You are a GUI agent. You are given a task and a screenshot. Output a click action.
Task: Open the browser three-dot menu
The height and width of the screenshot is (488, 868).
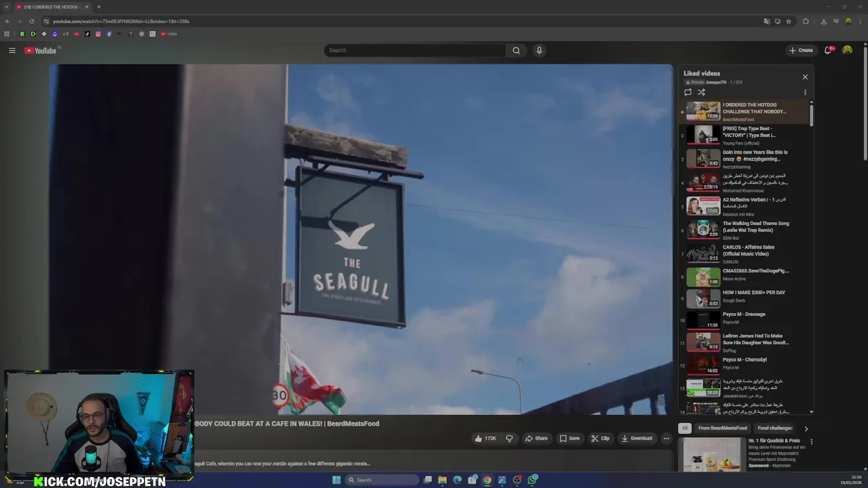[861, 21]
